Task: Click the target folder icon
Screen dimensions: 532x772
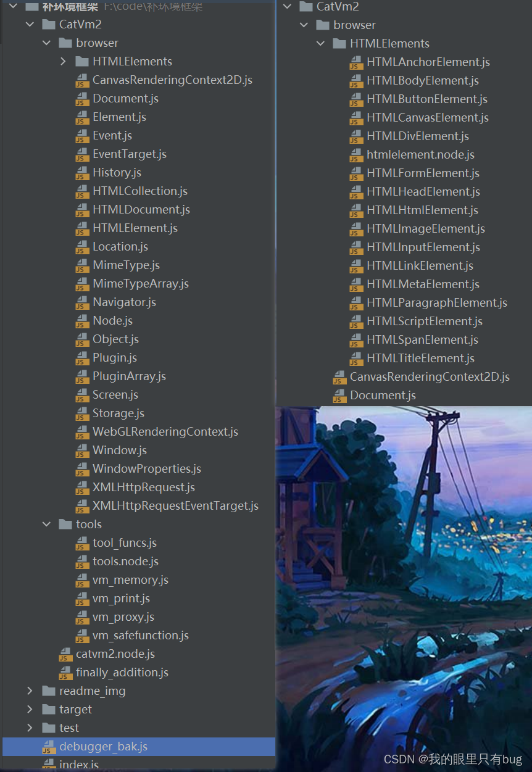Action: click(x=49, y=710)
